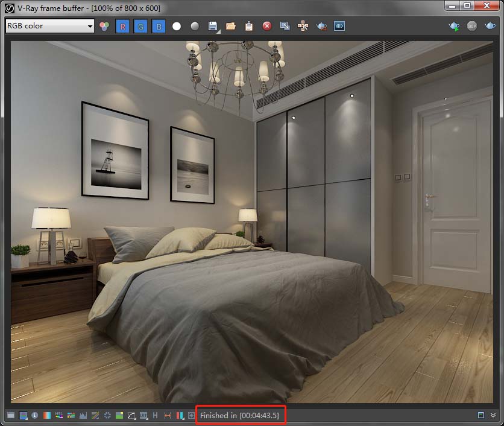Toggle the blue channel button

tap(159, 26)
